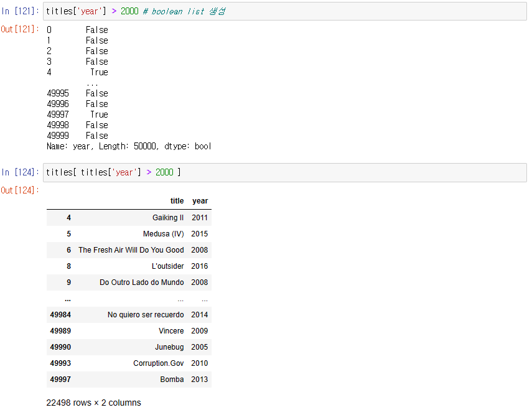Click the 'True' value at index 49997
The width and height of the screenshot is (532, 415).
(99, 114)
